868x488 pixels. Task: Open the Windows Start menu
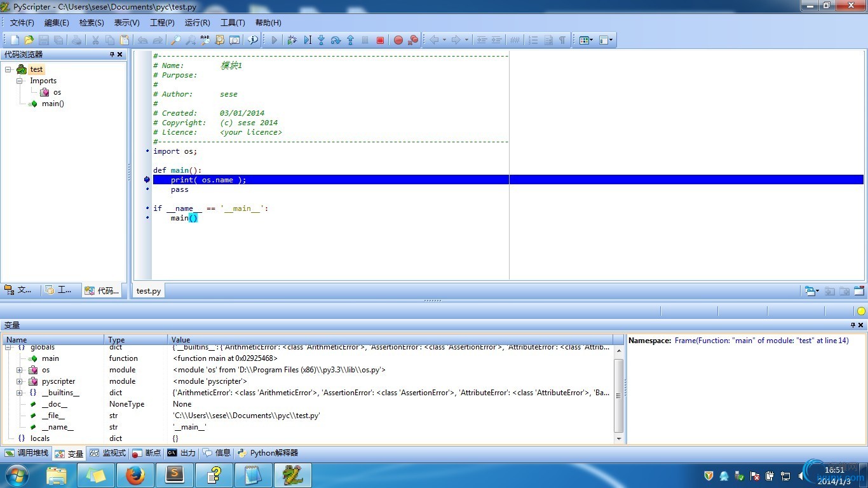tap(17, 475)
